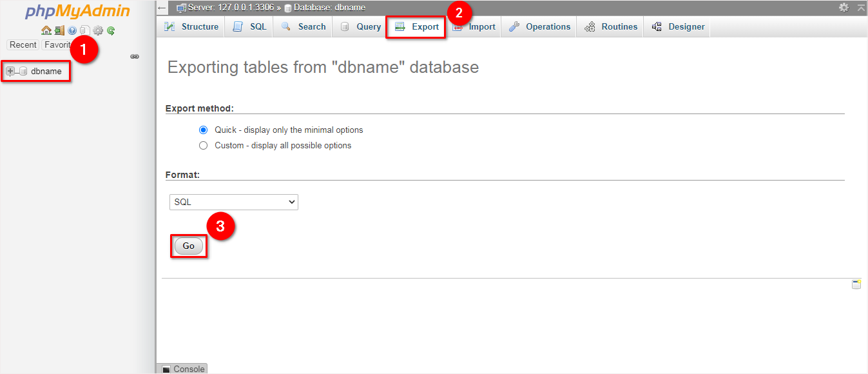Open phpMyAdmin documentation question-mark icon

point(72,30)
